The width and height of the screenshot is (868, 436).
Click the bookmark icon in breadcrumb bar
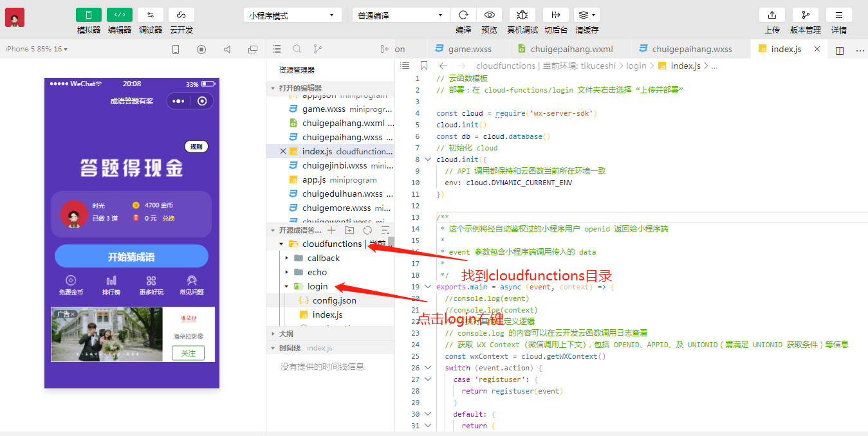coord(423,66)
